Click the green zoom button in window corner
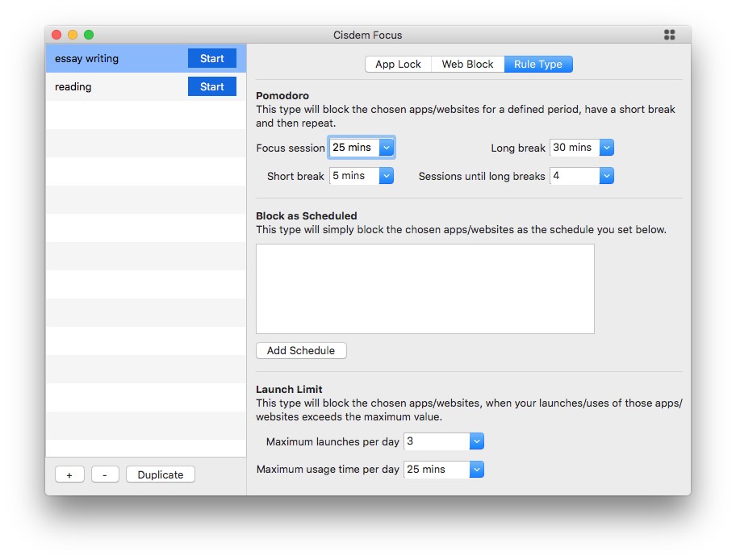The height and width of the screenshot is (560, 736). [x=89, y=35]
